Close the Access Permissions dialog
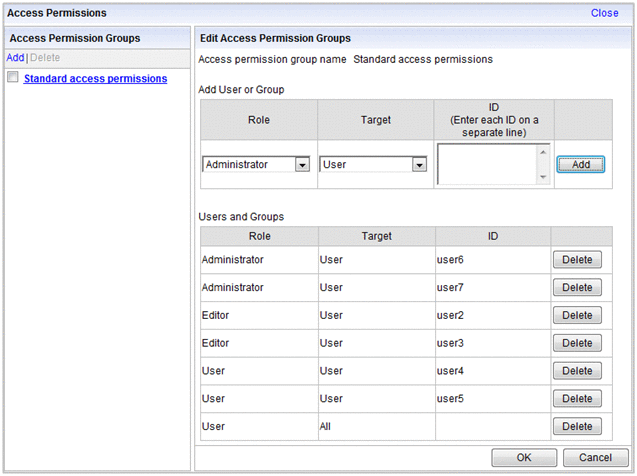Image resolution: width=637 pixels, height=476 pixels. (604, 13)
